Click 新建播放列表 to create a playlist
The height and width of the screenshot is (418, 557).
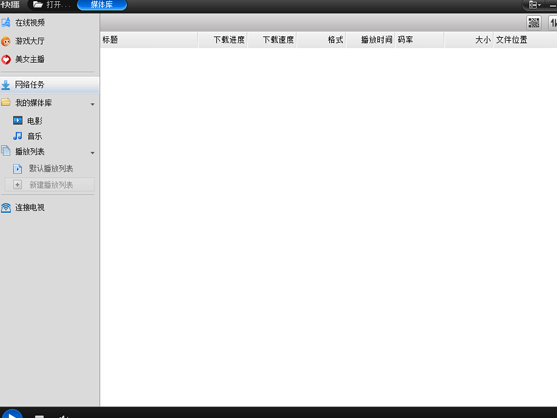click(50, 185)
